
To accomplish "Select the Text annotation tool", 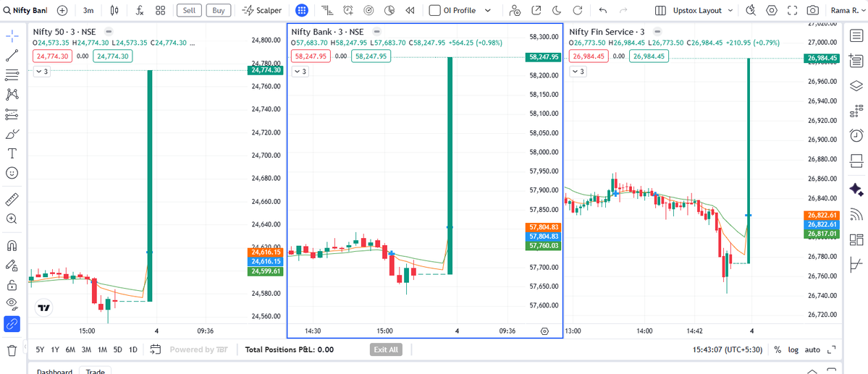I will tap(12, 153).
